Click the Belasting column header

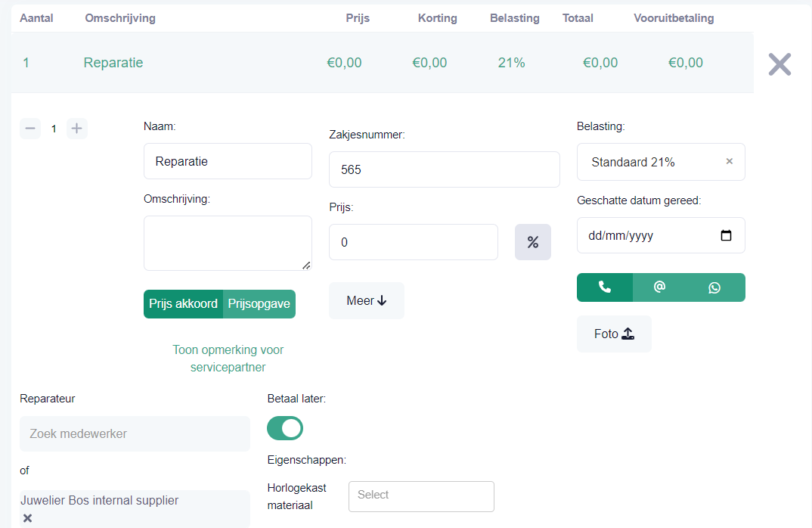coord(515,18)
